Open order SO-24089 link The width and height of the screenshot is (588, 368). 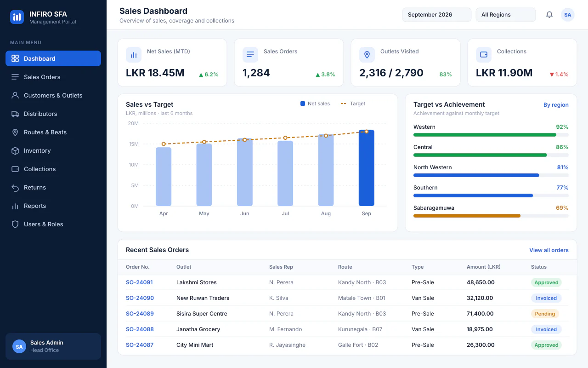[x=140, y=314]
